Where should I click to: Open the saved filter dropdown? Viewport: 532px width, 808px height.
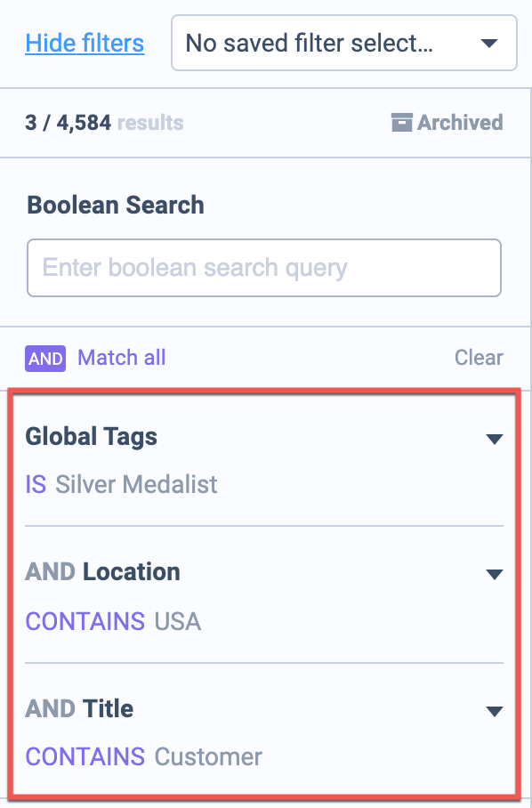tap(344, 43)
